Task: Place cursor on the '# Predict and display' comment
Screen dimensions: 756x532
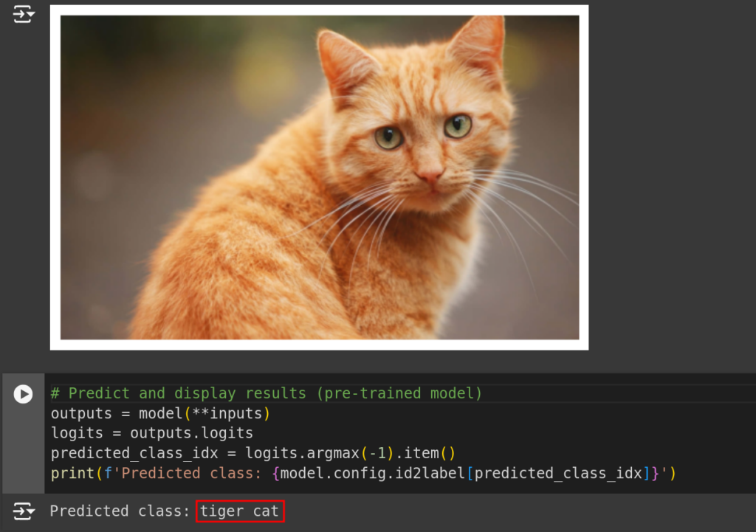Action: pos(143,393)
